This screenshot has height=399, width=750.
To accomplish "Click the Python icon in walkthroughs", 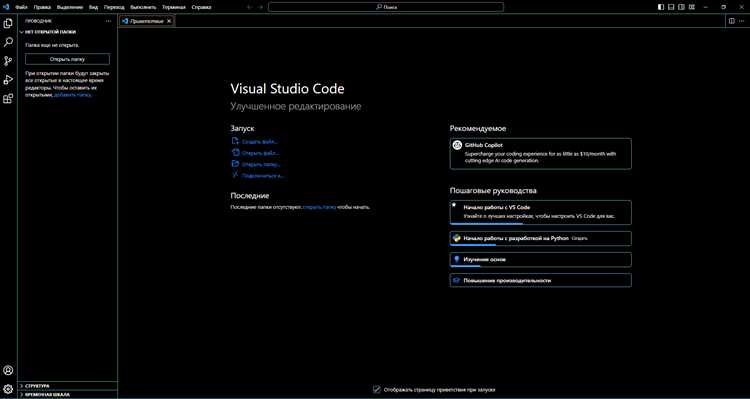I will (x=457, y=238).
